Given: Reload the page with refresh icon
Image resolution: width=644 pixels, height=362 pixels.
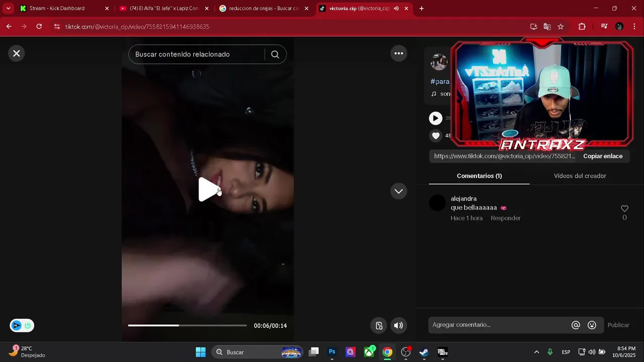Looking at the screenshot, I should pyautogui.click(x=39, y=27).
